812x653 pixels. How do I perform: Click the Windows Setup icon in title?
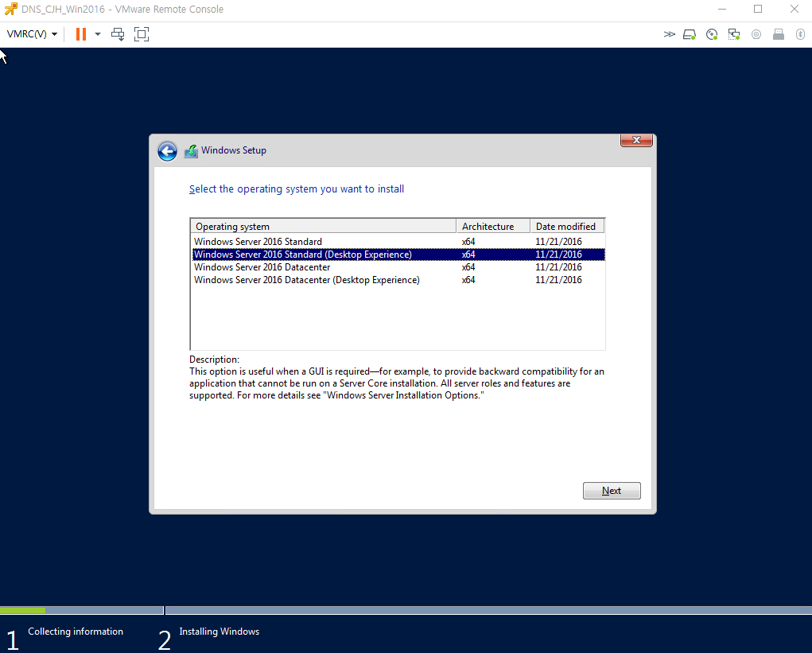tap(191, 151)
